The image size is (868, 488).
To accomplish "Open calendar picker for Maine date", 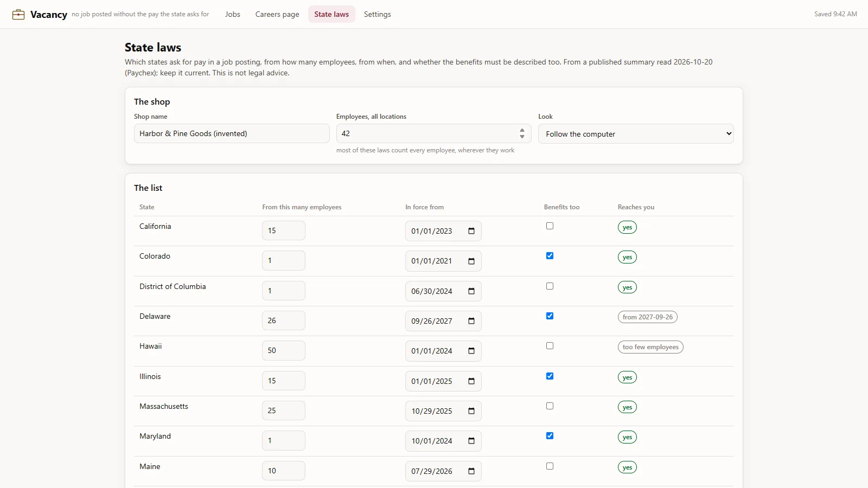I will 471,471.
